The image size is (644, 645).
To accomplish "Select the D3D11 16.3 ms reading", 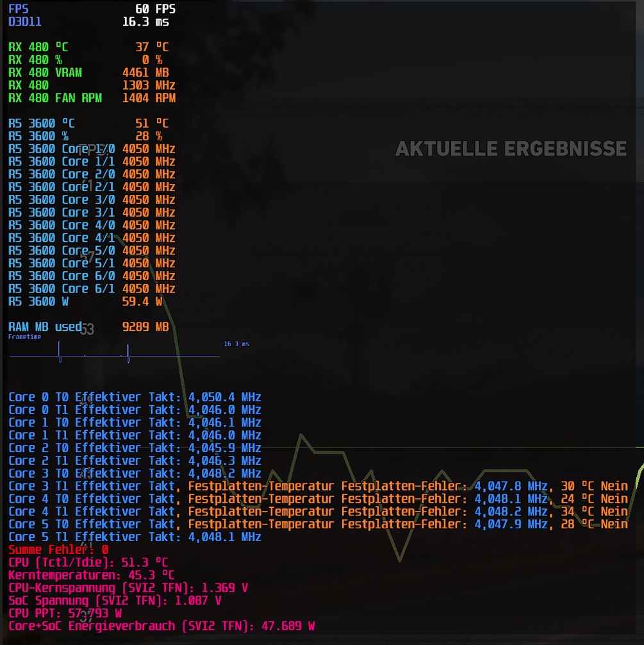I will tap(145, 22).
